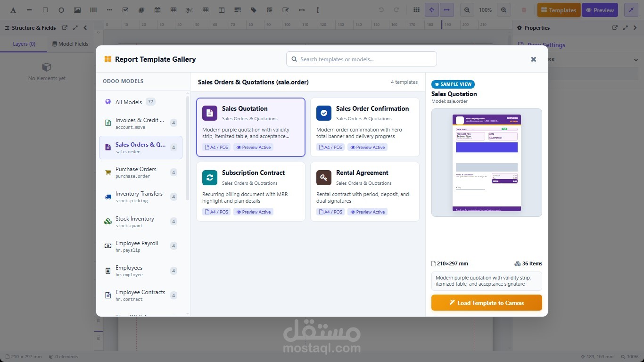Select Inventory Transfers stock.picking model
The height and width of the screenshot is (362, 644).
[140, 197]
